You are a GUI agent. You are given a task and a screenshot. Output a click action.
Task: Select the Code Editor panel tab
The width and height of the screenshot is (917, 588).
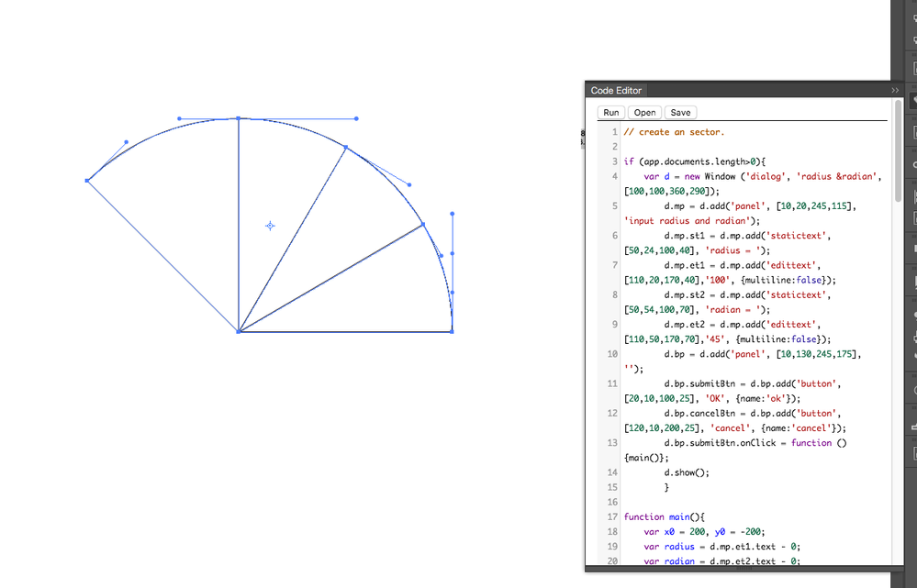616,91
